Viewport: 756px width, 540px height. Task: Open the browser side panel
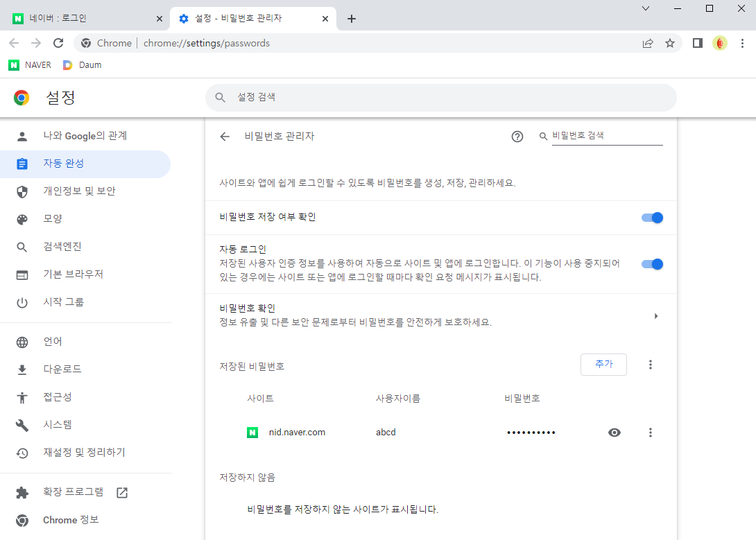[x=697, y=44]
